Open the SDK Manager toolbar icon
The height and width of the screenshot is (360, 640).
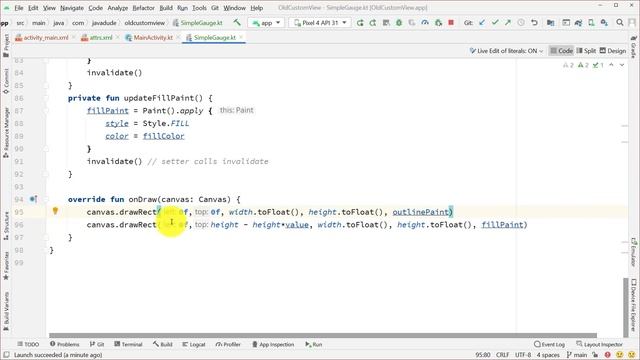[x=604, y=23]
